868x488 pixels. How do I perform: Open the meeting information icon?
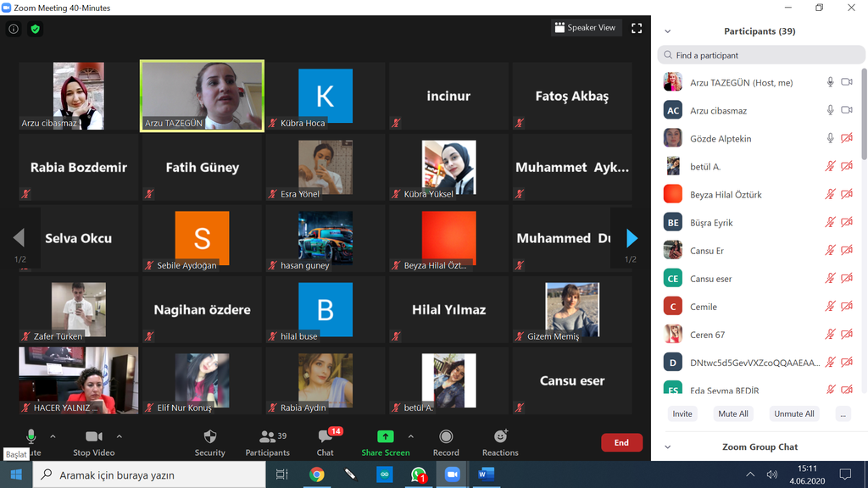tap(14, 29)
